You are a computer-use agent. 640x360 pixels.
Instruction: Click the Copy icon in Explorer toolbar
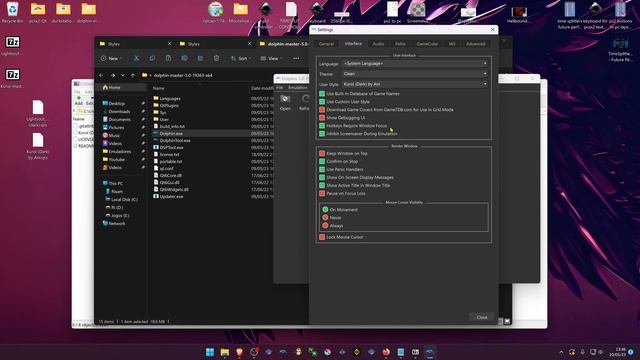click(152, 58)
